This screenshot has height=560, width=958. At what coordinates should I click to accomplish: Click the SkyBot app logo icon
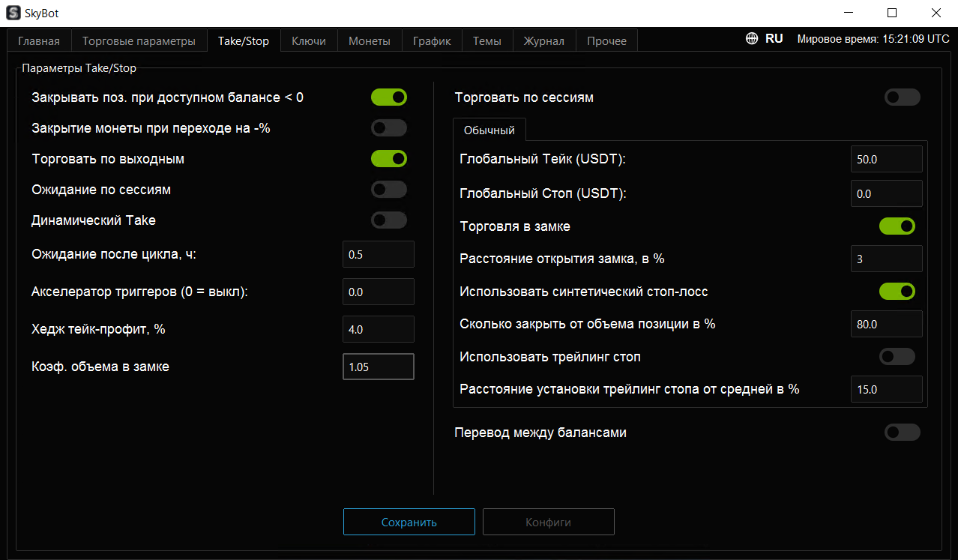click(13, 13)
